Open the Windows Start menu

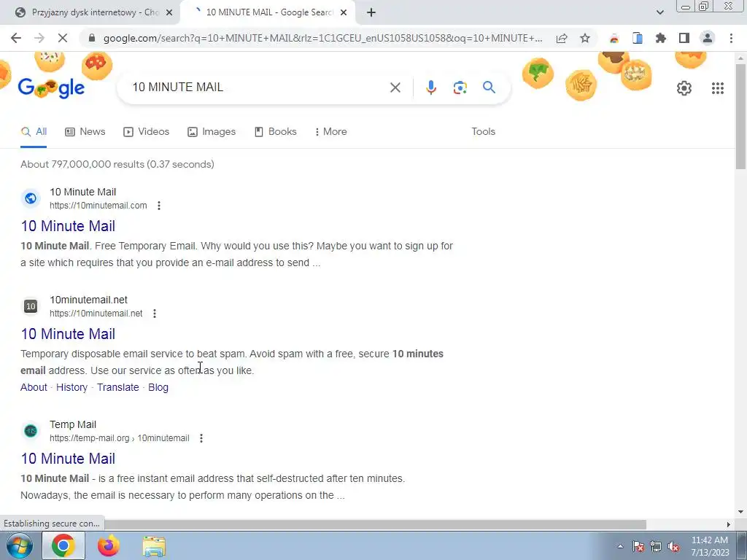click(20, 545)
